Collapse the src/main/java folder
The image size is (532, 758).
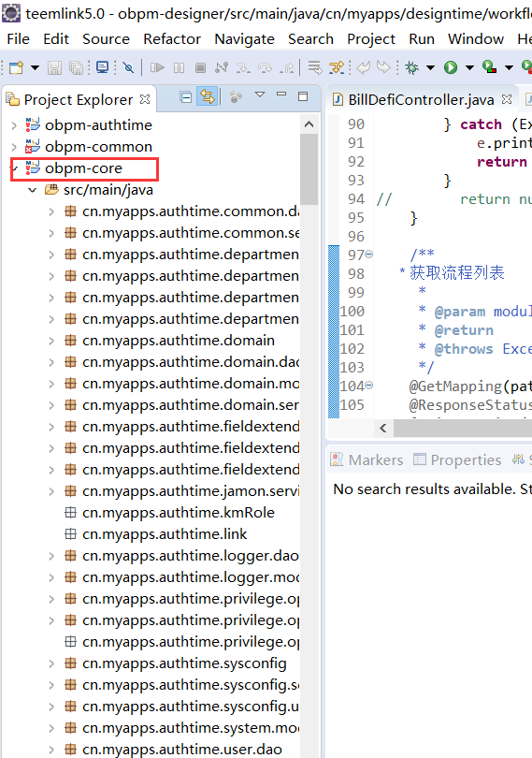click(33, 190)
